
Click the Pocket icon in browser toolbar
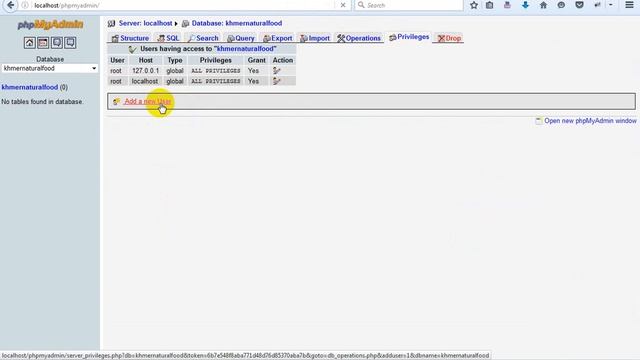pyautogui.click(x=579, y=5)
